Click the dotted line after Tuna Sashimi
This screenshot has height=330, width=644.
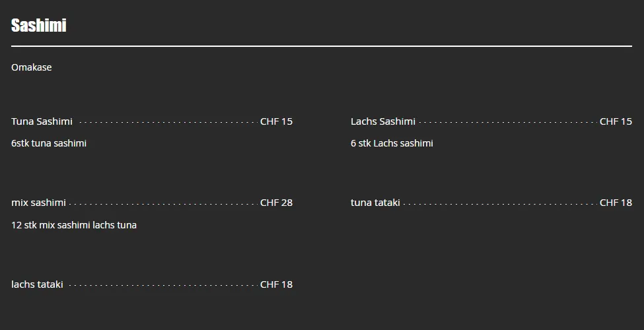[x=168, y=123]
